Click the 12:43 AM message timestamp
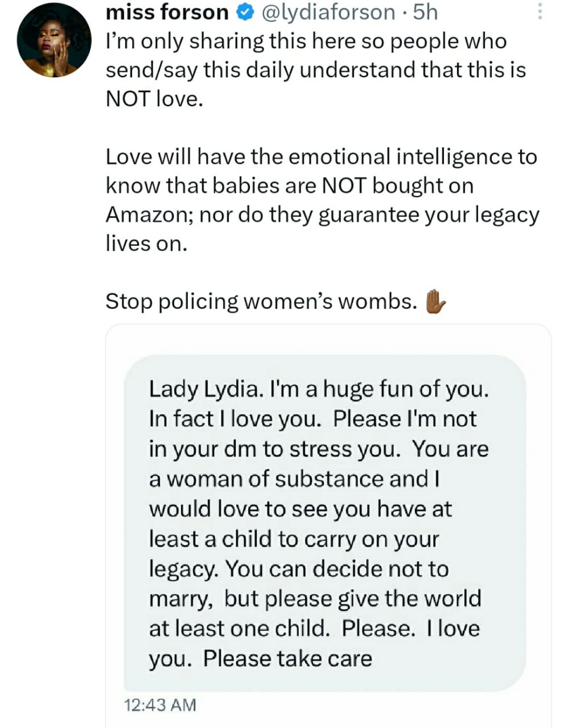The width and height of the screenshot is (568, 728). coord(160,705)
